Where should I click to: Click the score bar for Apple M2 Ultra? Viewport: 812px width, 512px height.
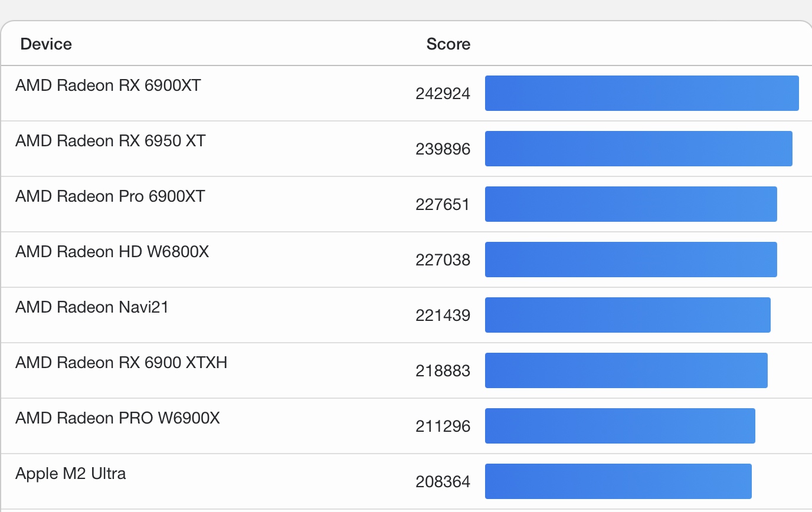click(618, 481)
